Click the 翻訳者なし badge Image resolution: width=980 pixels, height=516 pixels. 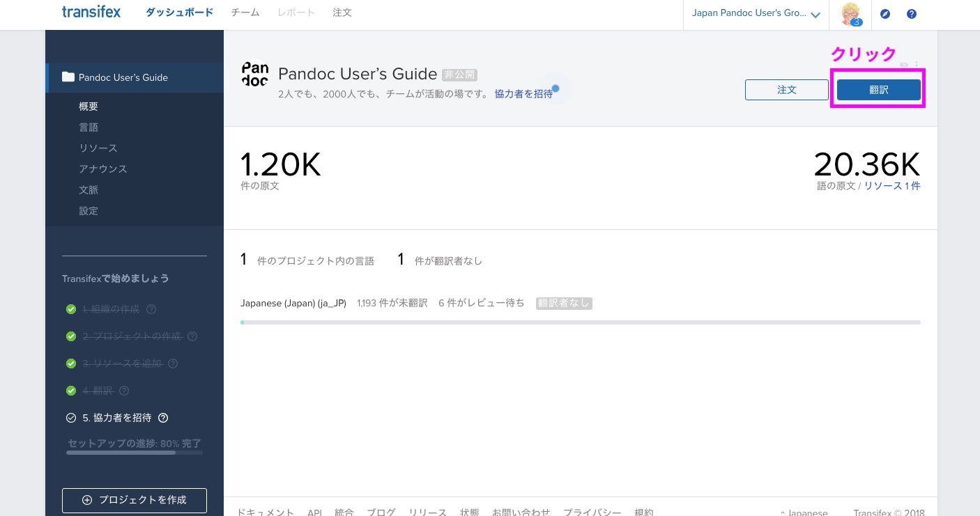click(564, 304)
